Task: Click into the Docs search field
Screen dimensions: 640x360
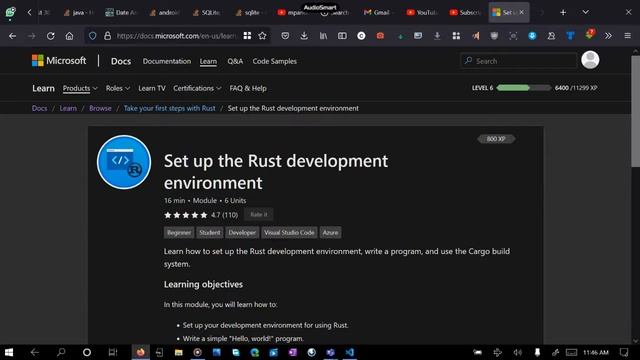Action: tap(519, 61)
